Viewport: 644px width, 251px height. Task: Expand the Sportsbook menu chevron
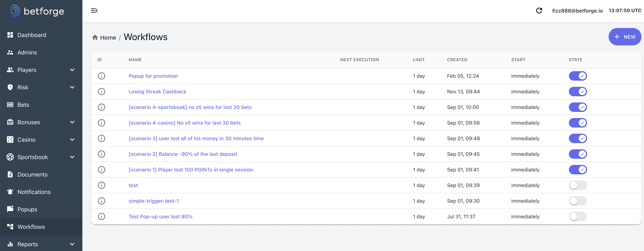(x=72, y=157)
